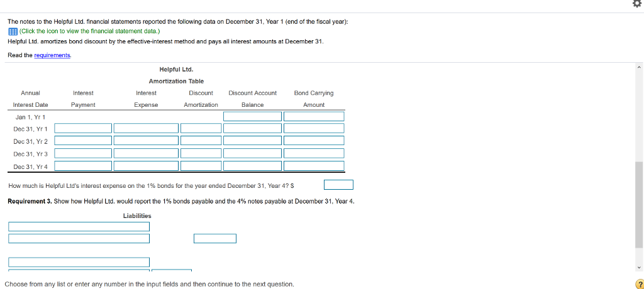The image size is (644, 289).
Task: Click the Helpful Ltd. table heading
Action: coord(176,69)
